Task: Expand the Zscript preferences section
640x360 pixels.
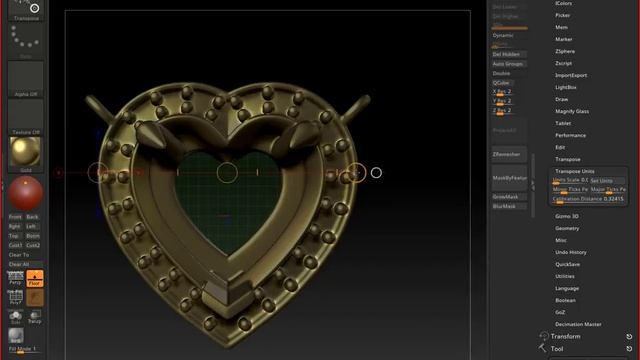Action: point(563,64)
